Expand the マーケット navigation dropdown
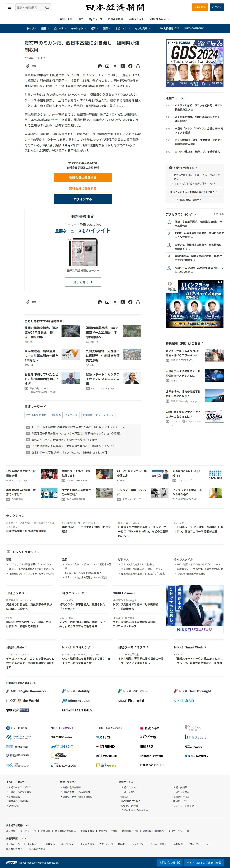This screenshot has width=230, height=868. tap(78, 29)
